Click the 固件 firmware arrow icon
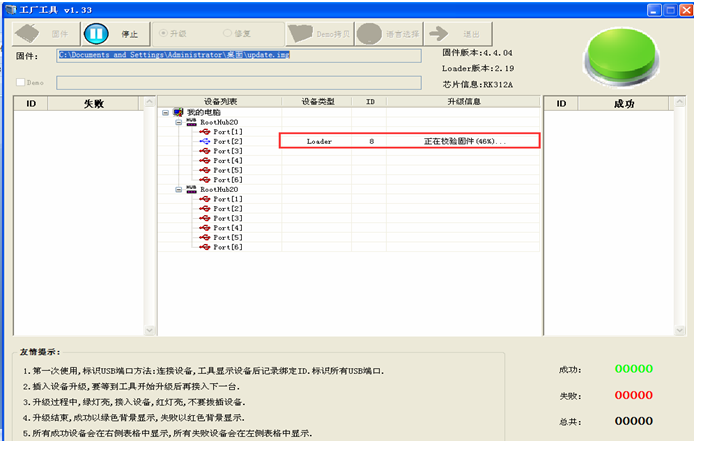Image resolution: width=701 pixels, height=453 pixels. (29, 32)
